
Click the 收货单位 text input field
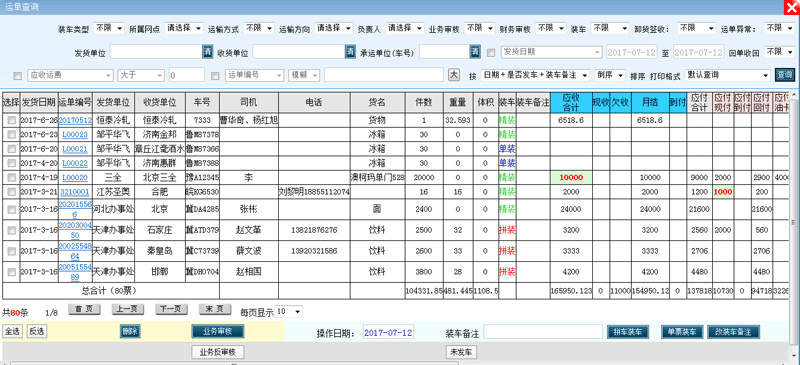[299, 52]
